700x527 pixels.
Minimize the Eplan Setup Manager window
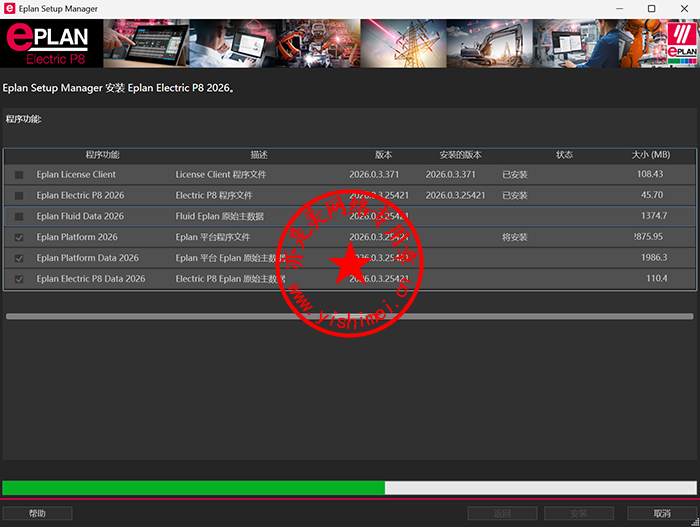(x=606, y=8)
